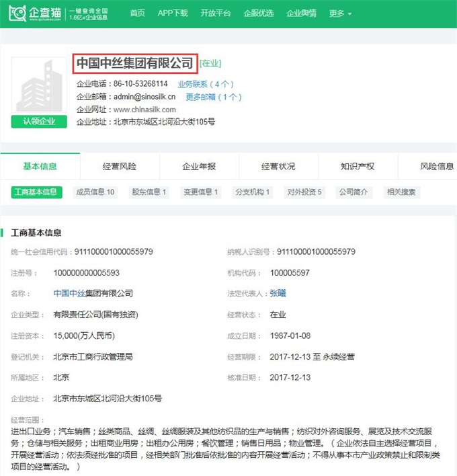
Task: Jump to 对外投资 5 section
Action: pos(305,192)
